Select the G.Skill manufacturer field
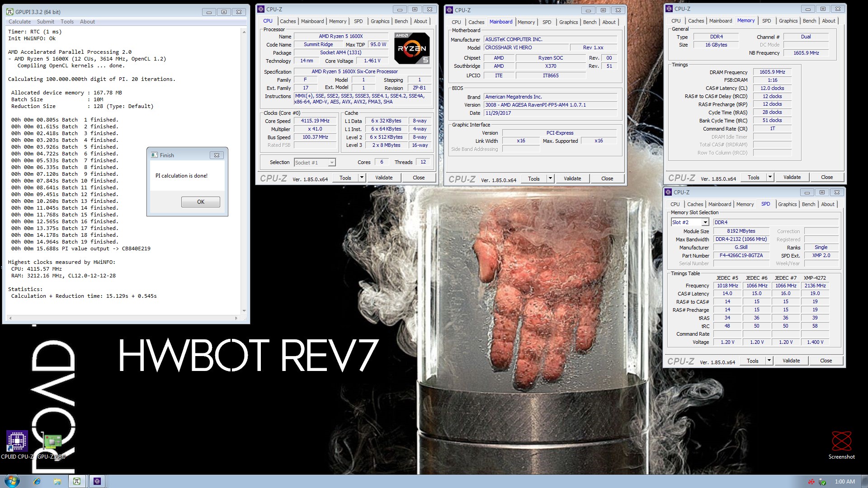868x488 pixels. tap(741, 247)
